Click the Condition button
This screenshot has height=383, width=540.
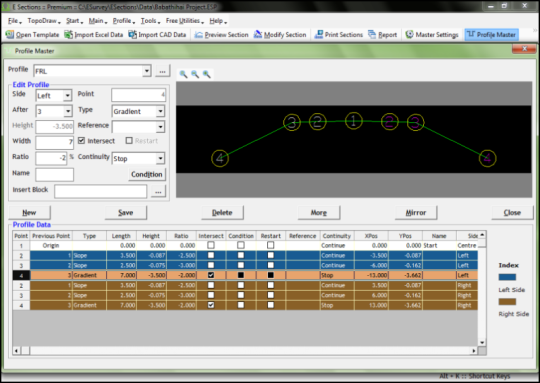pos(147,174)
